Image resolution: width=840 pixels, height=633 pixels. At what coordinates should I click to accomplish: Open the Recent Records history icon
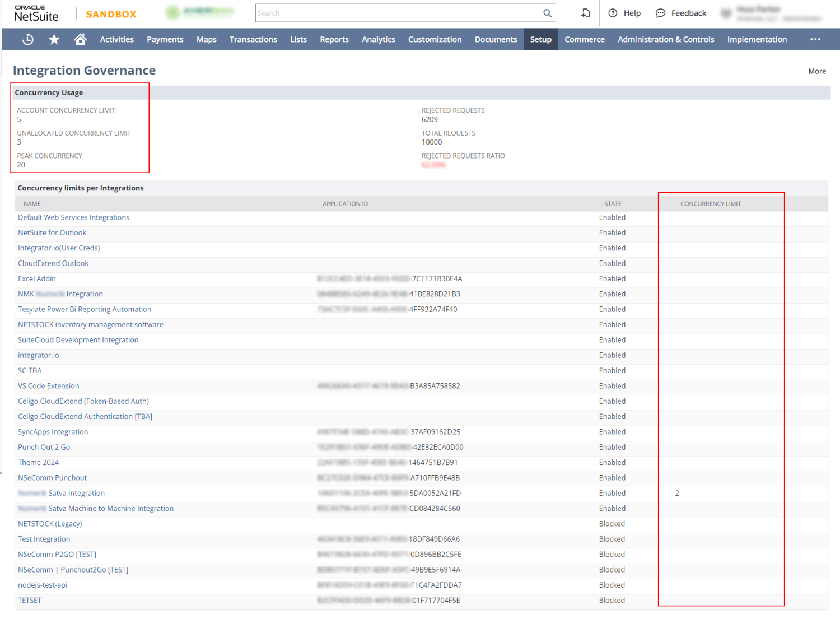coord(28,39)
